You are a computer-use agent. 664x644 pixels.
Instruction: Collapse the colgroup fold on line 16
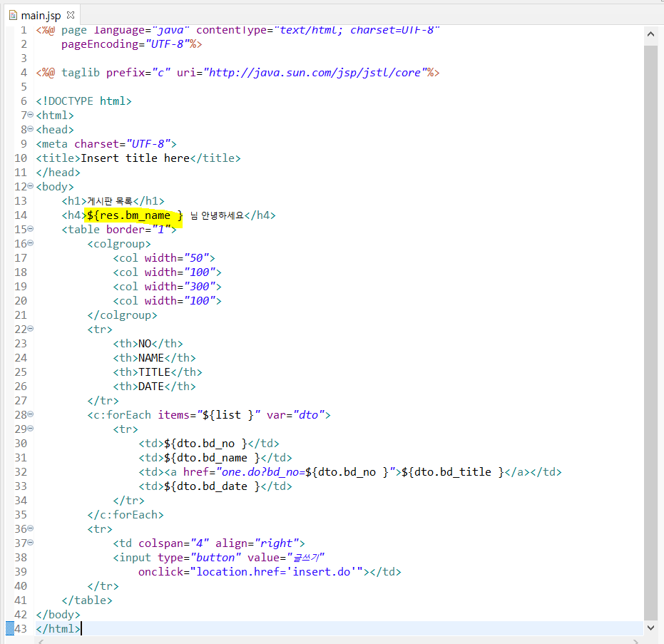[31, 243]
